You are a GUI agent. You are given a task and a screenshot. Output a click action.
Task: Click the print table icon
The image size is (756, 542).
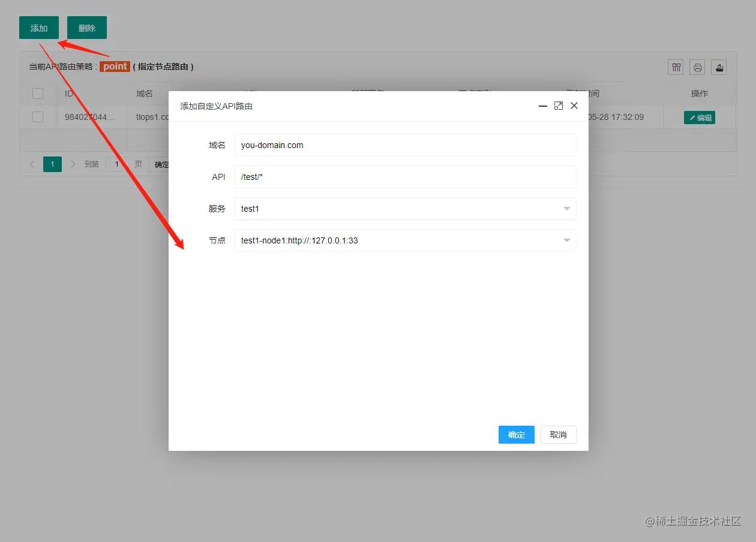click(697, 67)
